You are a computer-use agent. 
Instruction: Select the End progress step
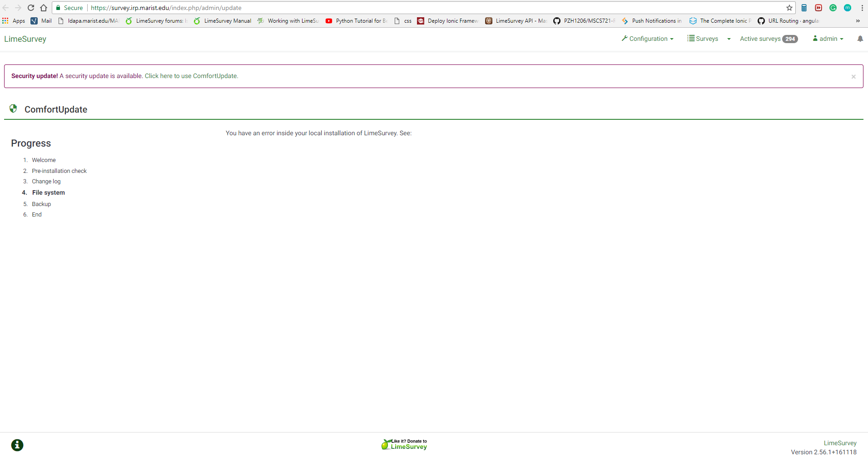37,215
